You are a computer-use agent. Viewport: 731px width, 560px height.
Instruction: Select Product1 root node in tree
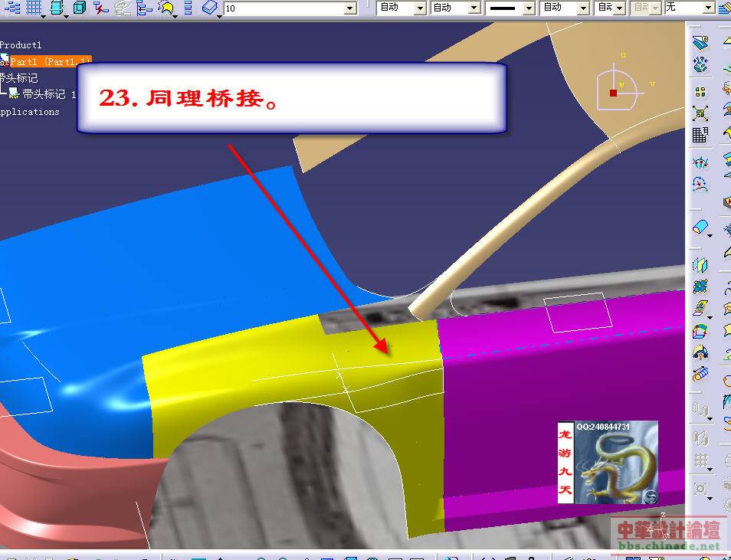[21, 45]
